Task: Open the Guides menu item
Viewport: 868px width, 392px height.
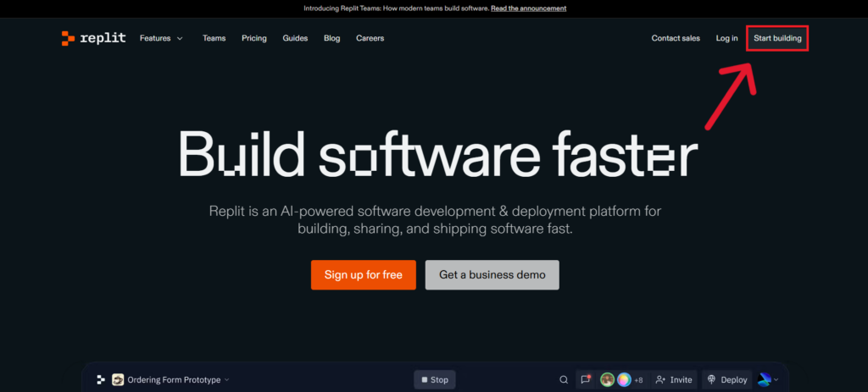Action: [295, 38]
